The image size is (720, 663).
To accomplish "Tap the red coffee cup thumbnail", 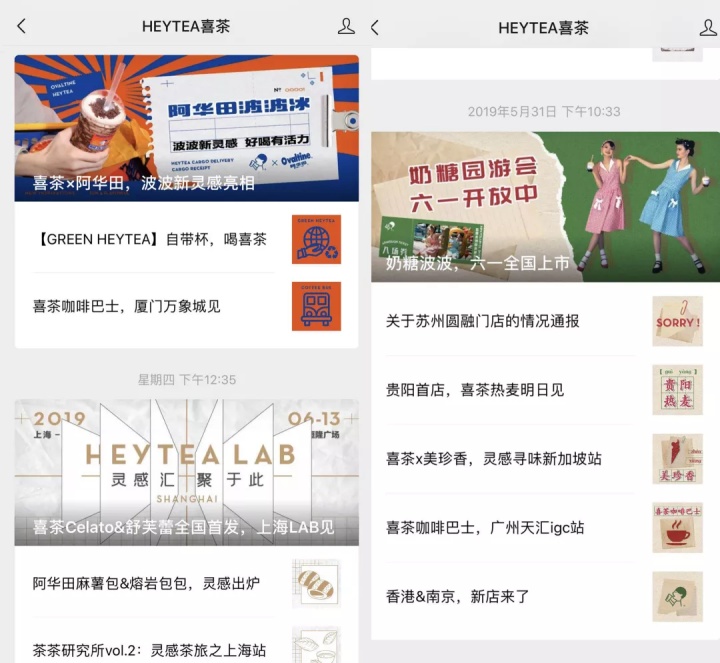I will coord(677,528).
